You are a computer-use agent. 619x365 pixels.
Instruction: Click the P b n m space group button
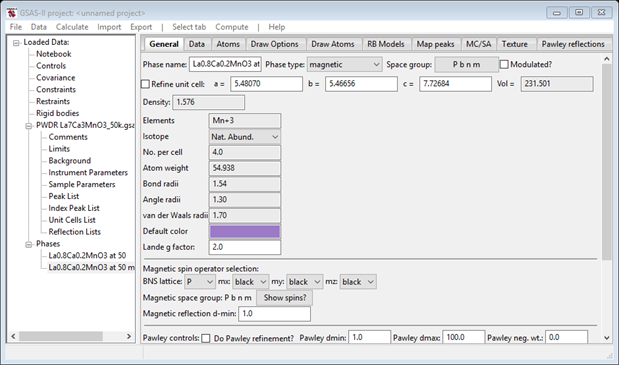coord(466,64)
